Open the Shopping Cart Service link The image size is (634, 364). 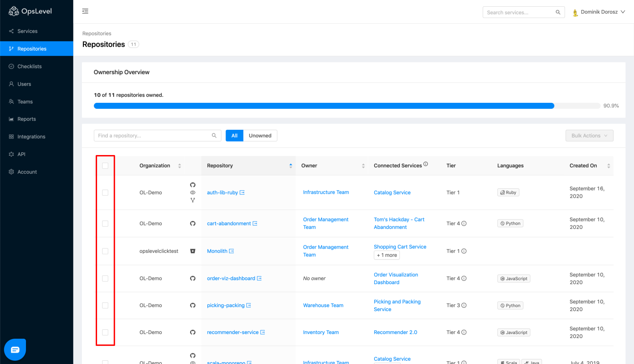(400, 247)
